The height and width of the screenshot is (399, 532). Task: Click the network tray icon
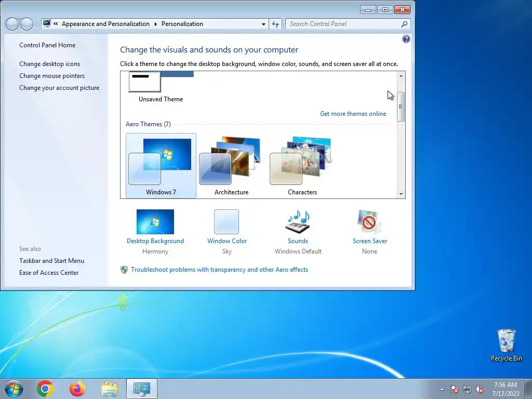coord(467,389)
